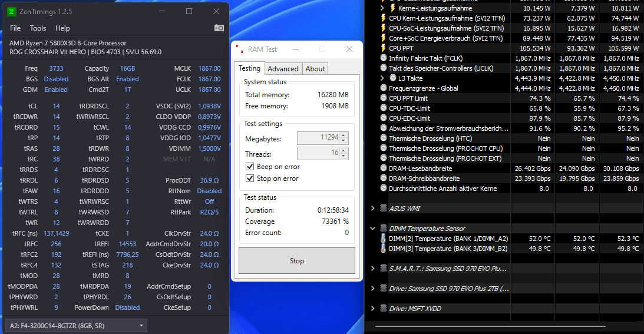Click CPU PPT Limit sensor icon
Screen dimensions: 644x334
pyautogui.click(x=384, y=98)
